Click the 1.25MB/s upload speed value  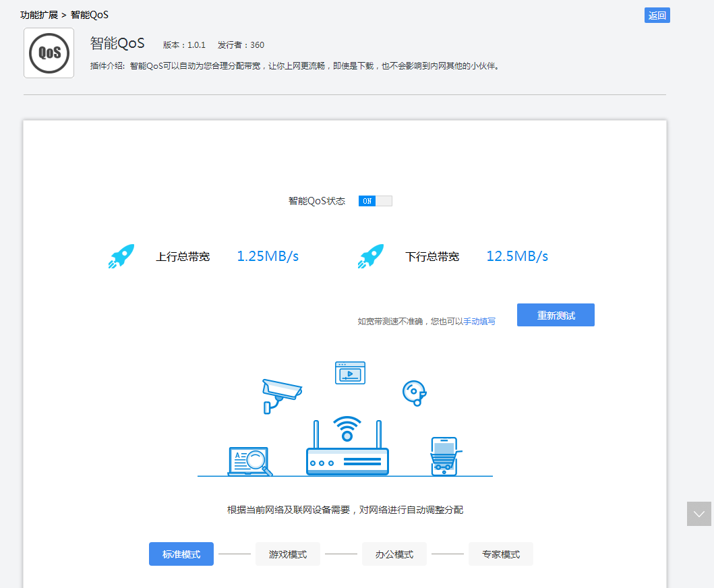click(x=267, y=256)
